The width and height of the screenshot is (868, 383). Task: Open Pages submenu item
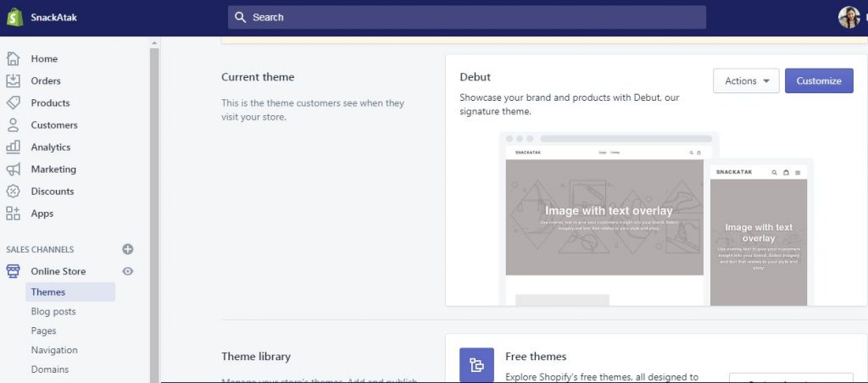pos(44,331)
